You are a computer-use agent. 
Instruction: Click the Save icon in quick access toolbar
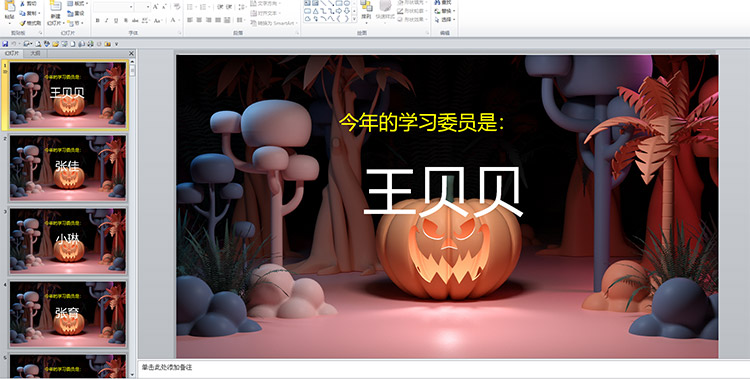[5, 44]
